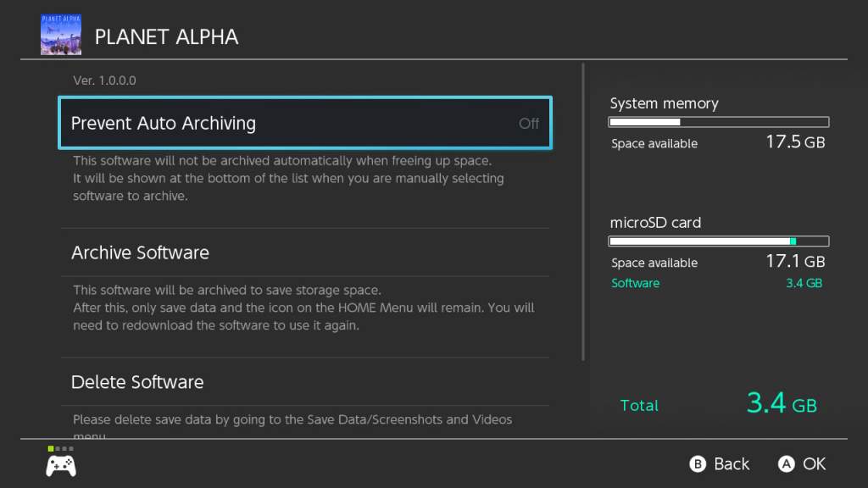The height and width of the screenshot is (488, 868).
Task: Click the System memory space available value
Action: (x=795, y=142)
